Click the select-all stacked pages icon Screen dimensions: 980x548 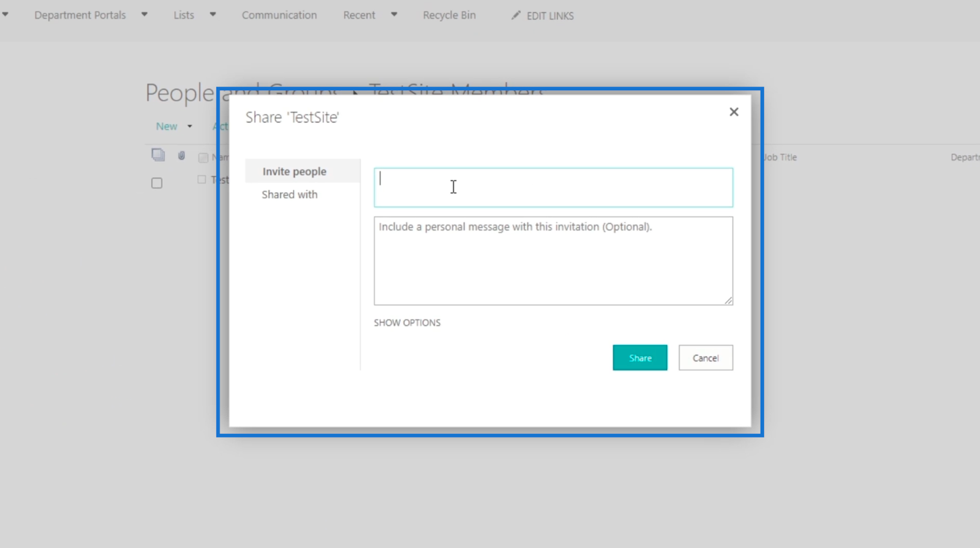click(x=158, y=155)
